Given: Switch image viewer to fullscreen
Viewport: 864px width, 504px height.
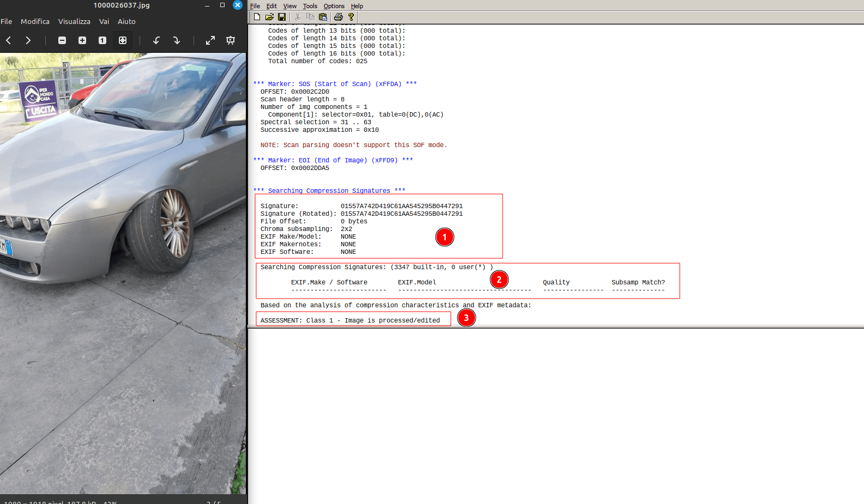Looking at the screenshot, I should pyautogui.click(x=210, y=40).
